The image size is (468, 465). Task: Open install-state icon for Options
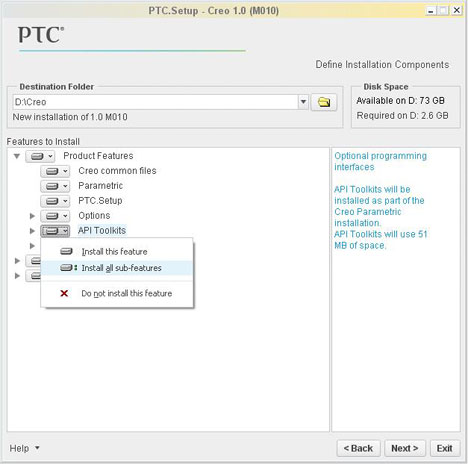point(55,216)
